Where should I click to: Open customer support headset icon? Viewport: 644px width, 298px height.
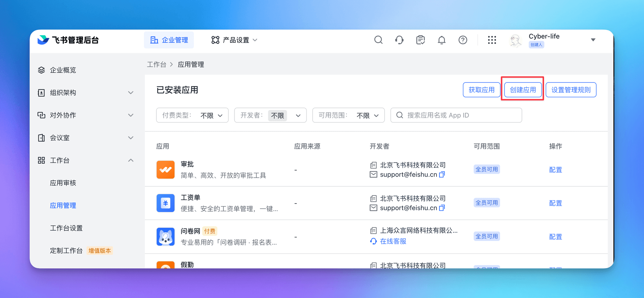coord(399,40)
